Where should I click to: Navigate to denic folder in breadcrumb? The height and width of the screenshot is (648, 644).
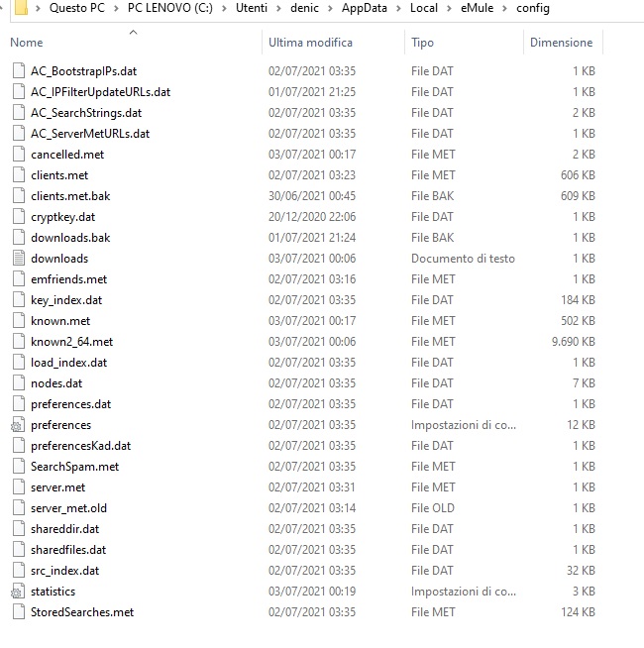[304, 8]
